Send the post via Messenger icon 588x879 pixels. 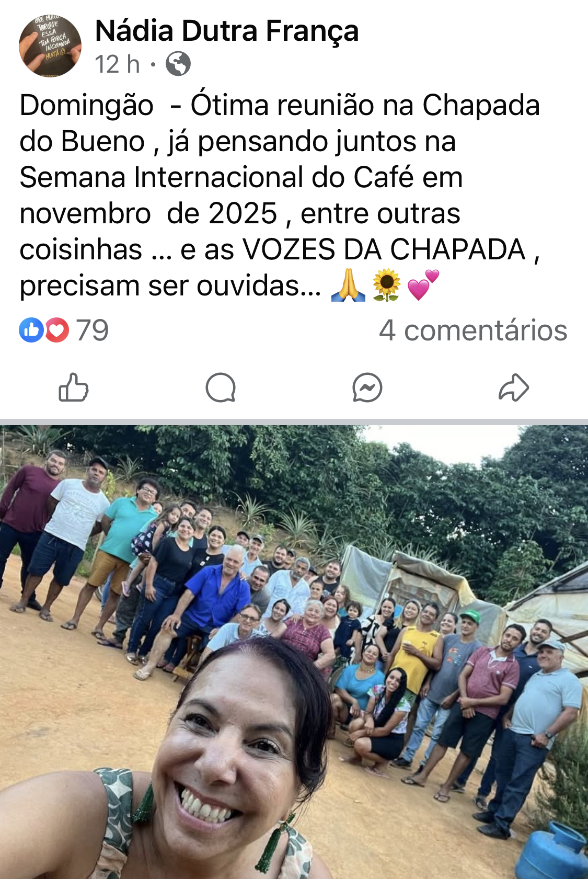coord(367,387)
